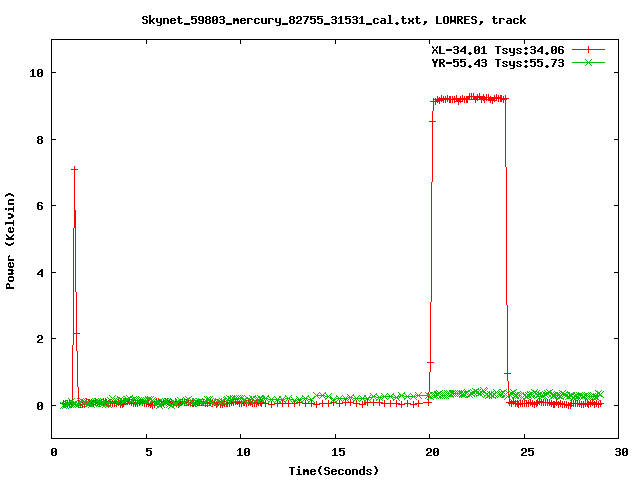Click the Time(Seconds) x-axis label
The image size is (640, 480).
pyautogui.click(x=334, y=471)
